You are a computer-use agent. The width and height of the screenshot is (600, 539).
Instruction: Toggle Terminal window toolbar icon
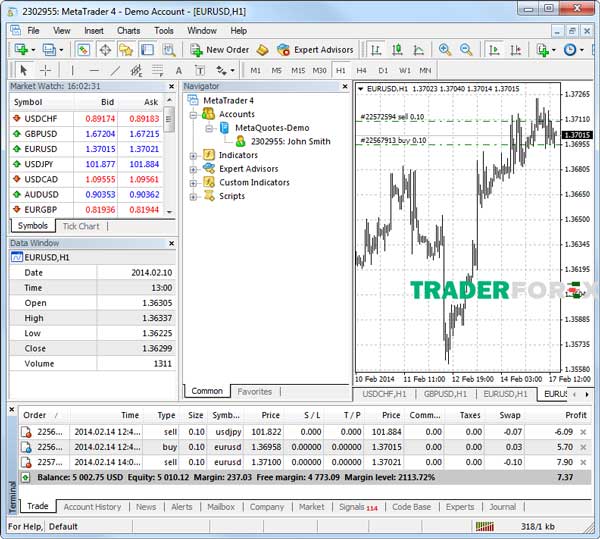[x=147, y=50]
